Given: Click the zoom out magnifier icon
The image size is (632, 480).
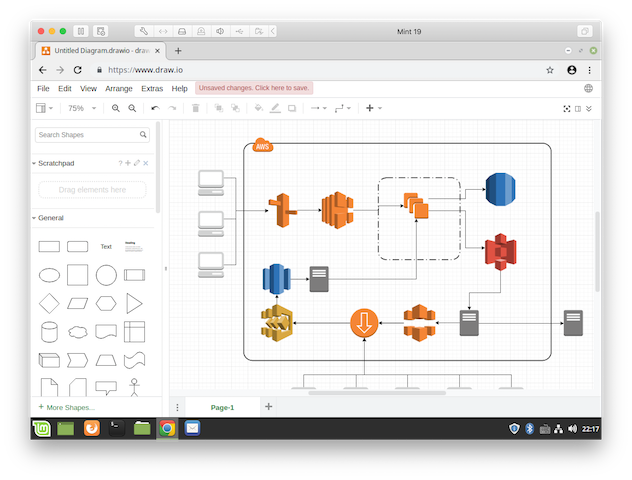Looking at the screenshot, I should click(x=132, y=108).
